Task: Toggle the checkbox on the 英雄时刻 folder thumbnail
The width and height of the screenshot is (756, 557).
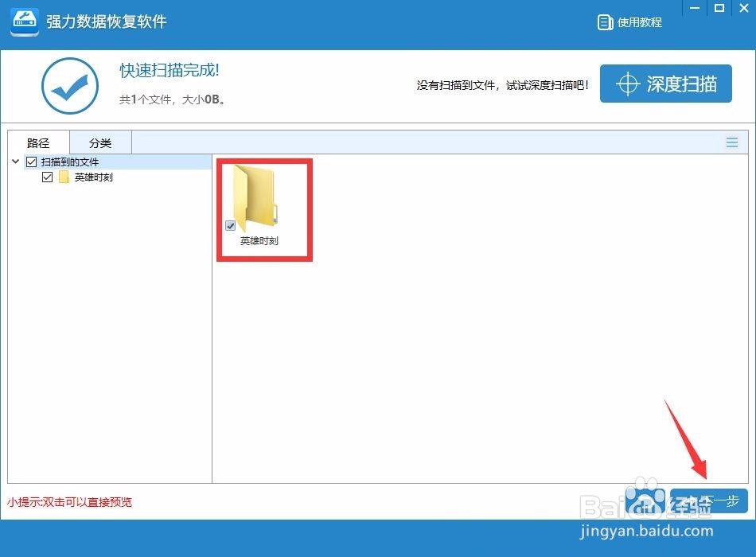Action: pos(231,226)
